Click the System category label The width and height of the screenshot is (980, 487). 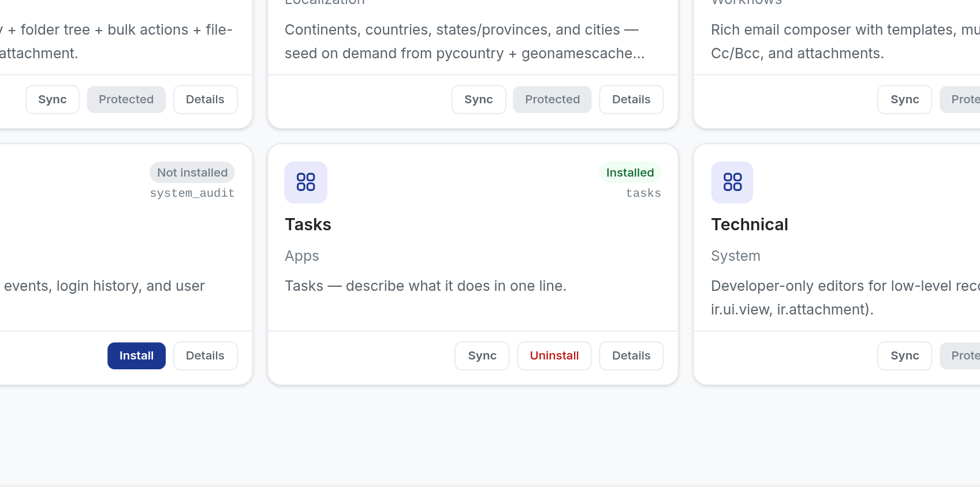click(736, 256)
